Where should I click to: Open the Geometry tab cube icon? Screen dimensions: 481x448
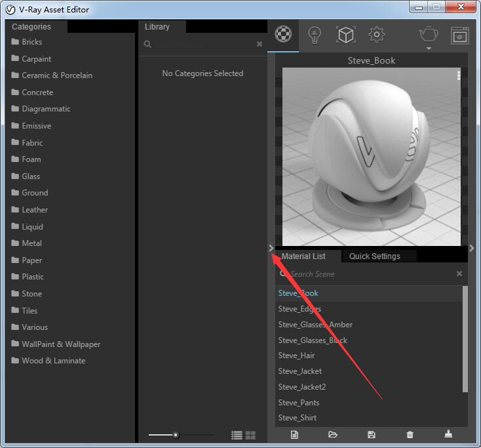click(x=346, y=35)
